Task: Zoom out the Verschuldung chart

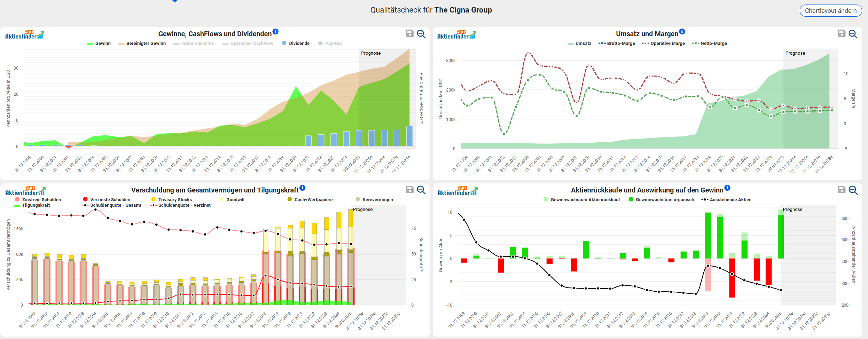Action: [x=421, y=190]
